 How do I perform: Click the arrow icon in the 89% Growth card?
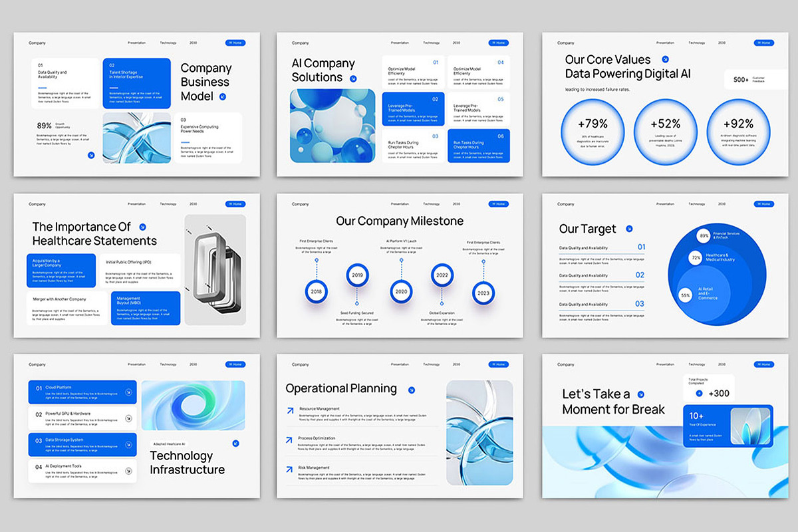click(91, 155)
